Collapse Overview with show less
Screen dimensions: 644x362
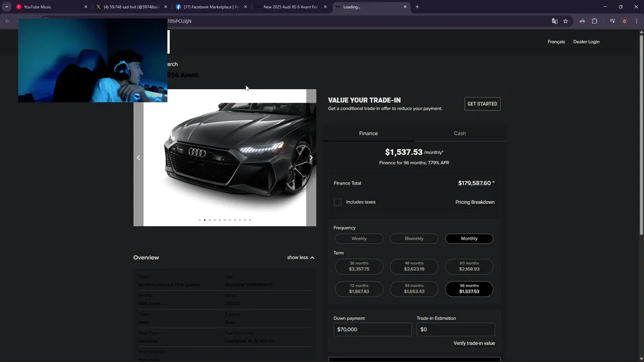click(x=301, y=257)
